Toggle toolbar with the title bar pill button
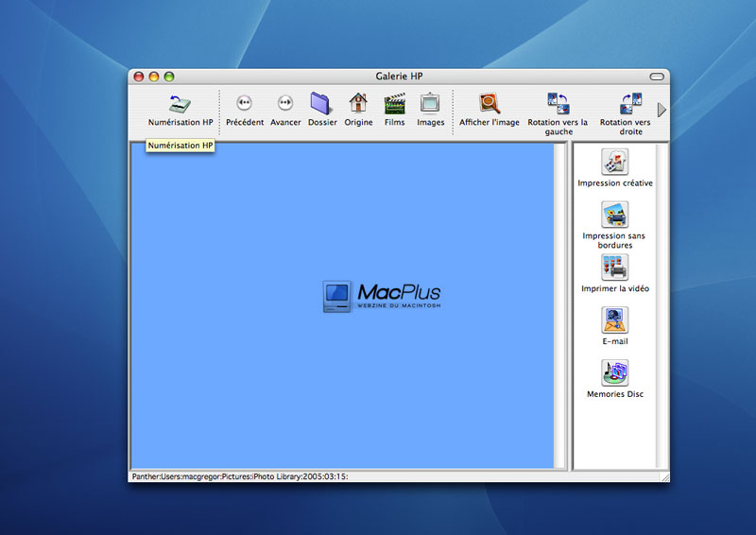Viewport: 756px width, 535px height. 657,77
